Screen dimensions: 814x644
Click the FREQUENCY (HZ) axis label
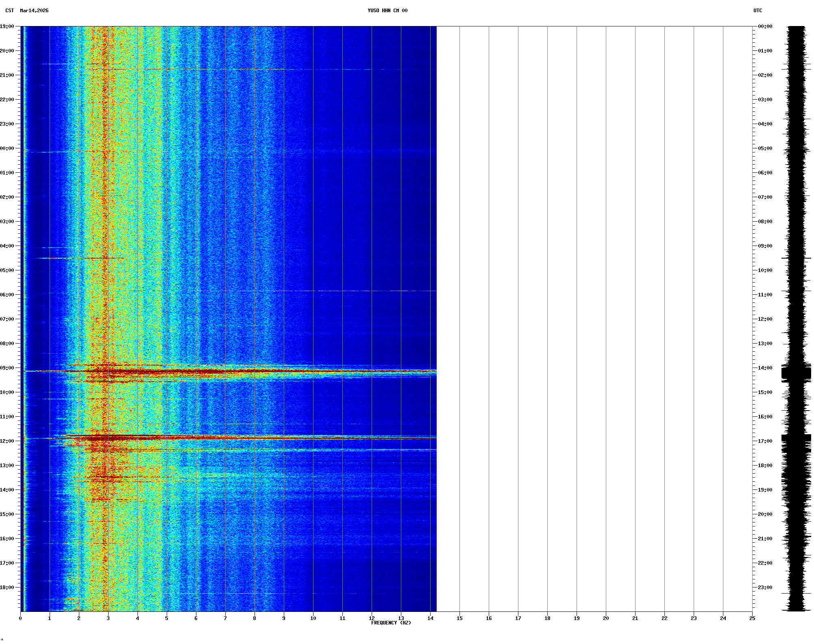pos(391,623)
